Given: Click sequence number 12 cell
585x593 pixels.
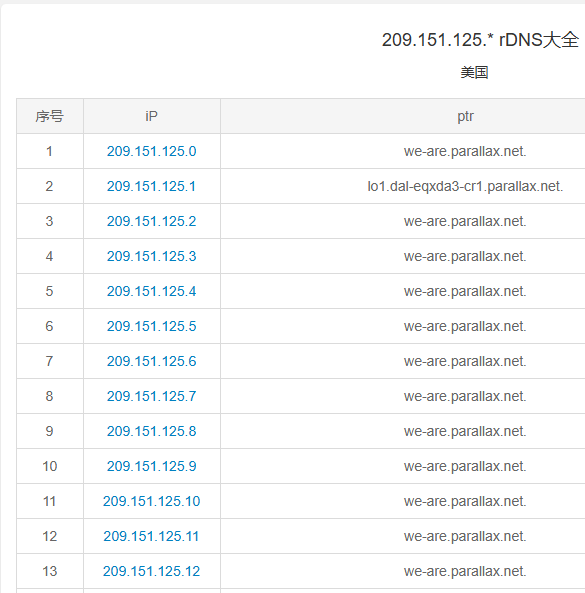Looking at the screenshot, I should [50, 536].
